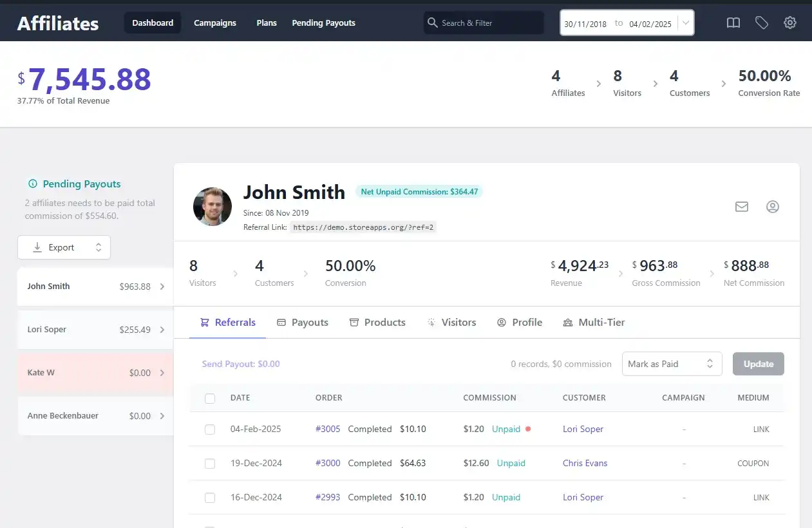Click John Smith's avatar photo

coord(212,207)
